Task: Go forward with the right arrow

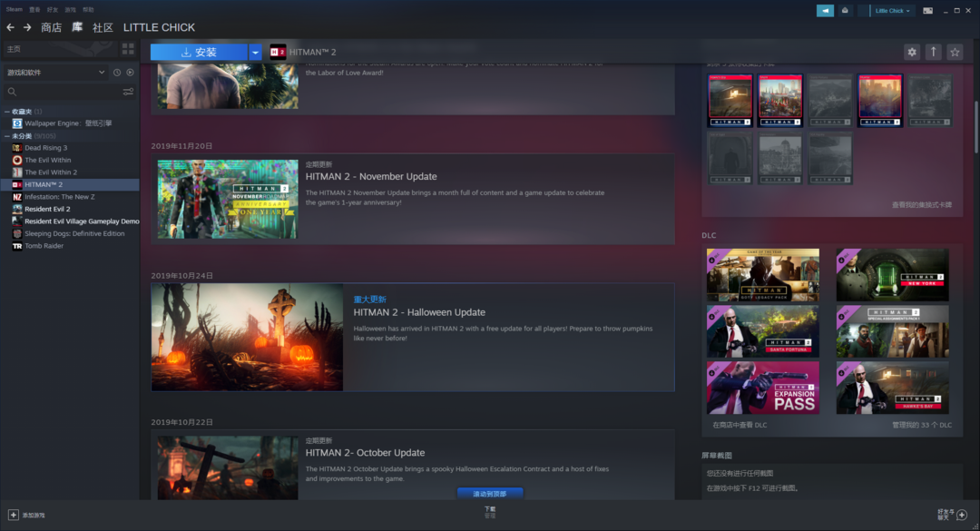Action: coord(27,27)
